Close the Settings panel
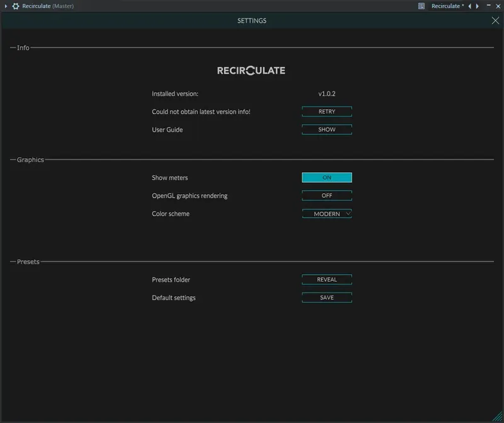This screenshot has height=423, width=504. 495,21
